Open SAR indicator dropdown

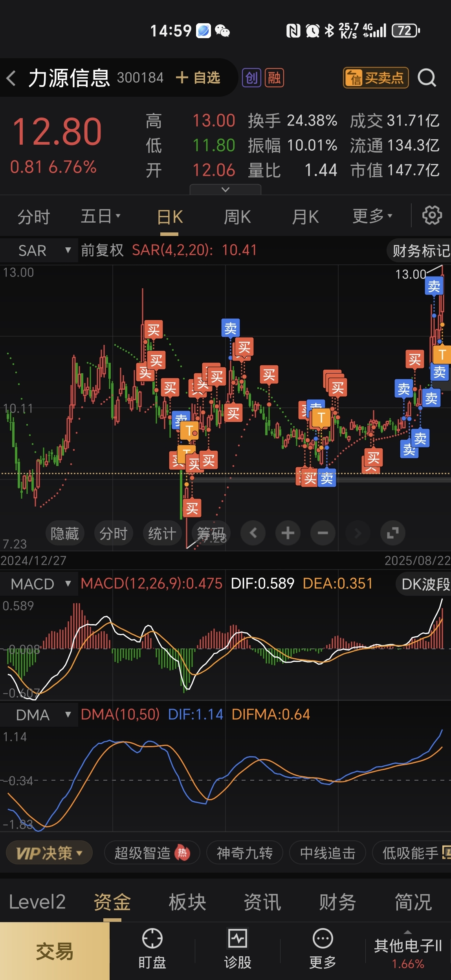tap(39, 250)
